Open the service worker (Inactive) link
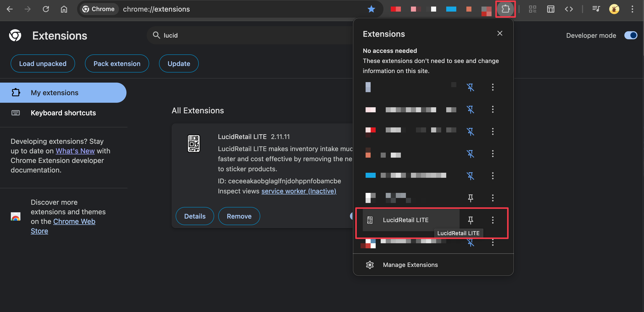This screenshot has width=644, height=312. tap(299, 191)
